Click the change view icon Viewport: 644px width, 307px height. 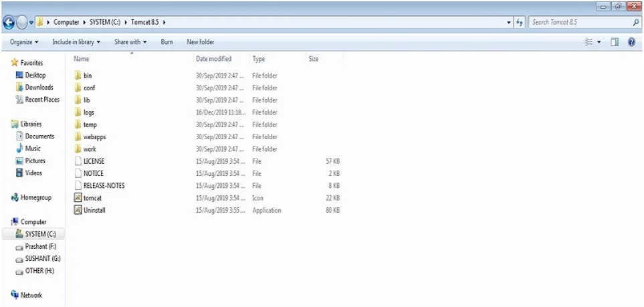tap(588, 42)
